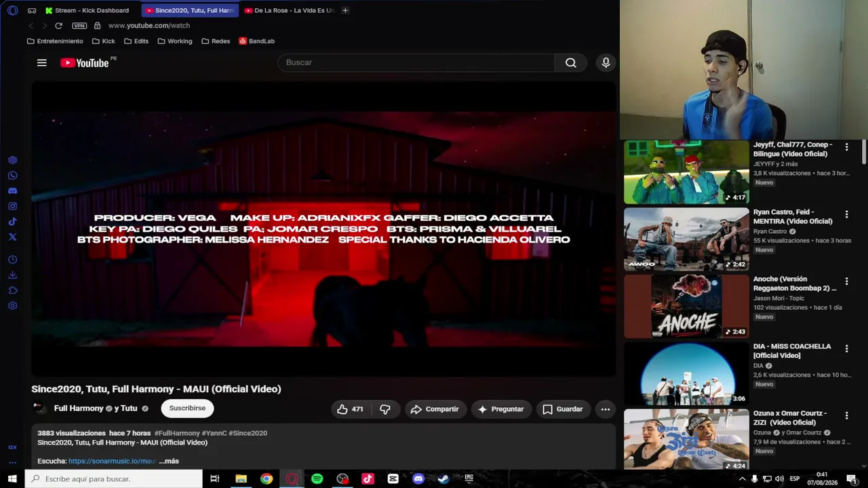Image resolution: width=868 pixels, height=488 pixels.
Task: Open the Kick bookmarks folder
Action: [x=104, y=41]
